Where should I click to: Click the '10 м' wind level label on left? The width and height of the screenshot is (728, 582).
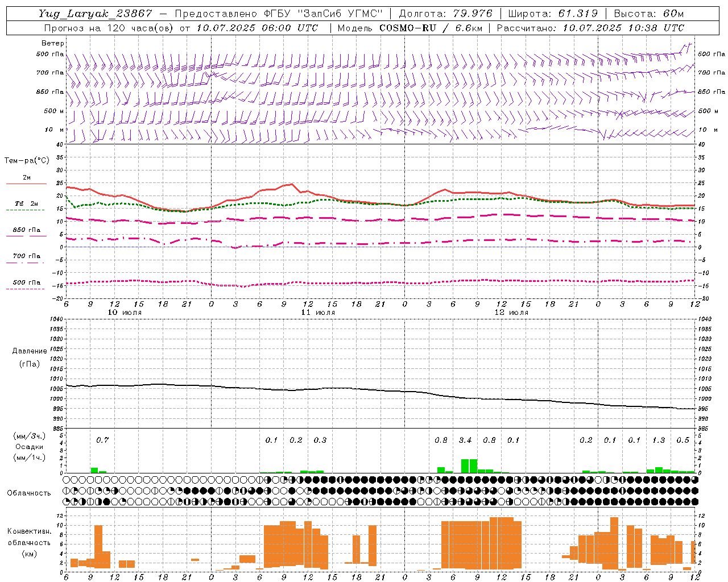pyautogui.click(x=53, y=130)
